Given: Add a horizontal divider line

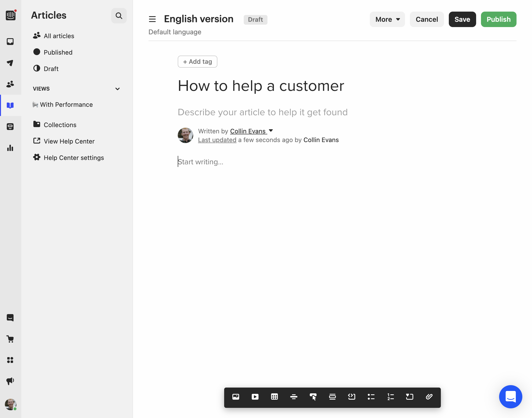Looking at the screenshot, I should (x=294, y=397).
